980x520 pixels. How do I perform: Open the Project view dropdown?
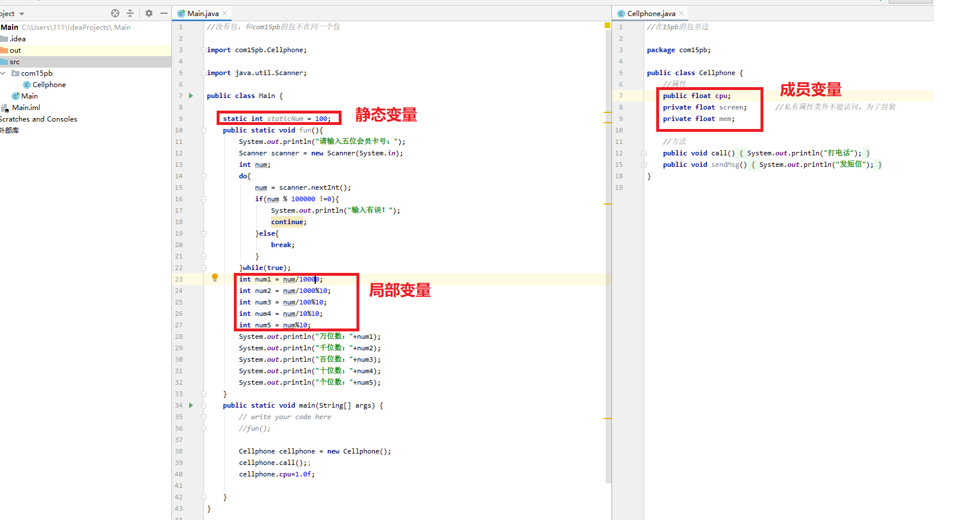tap(22, 14)
